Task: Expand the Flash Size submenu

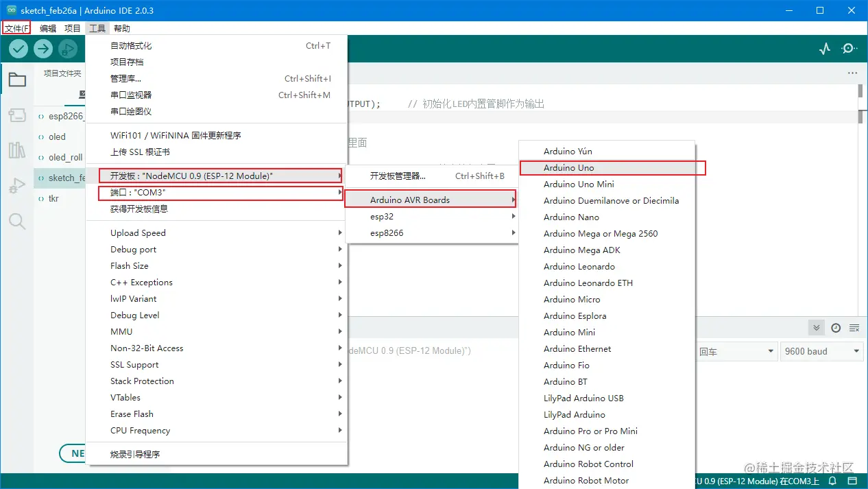Action: coord(217,266)
